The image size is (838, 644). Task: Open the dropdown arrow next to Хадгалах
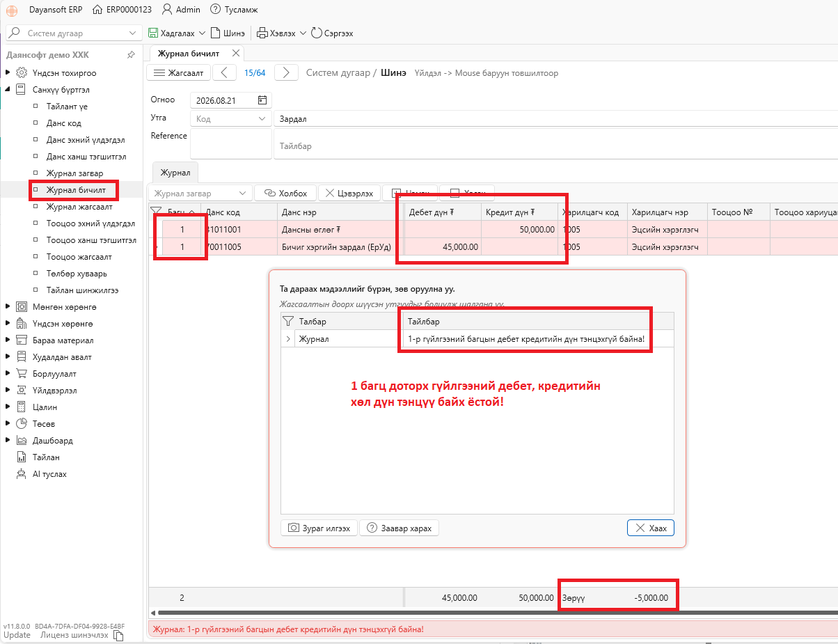[202, 33]
